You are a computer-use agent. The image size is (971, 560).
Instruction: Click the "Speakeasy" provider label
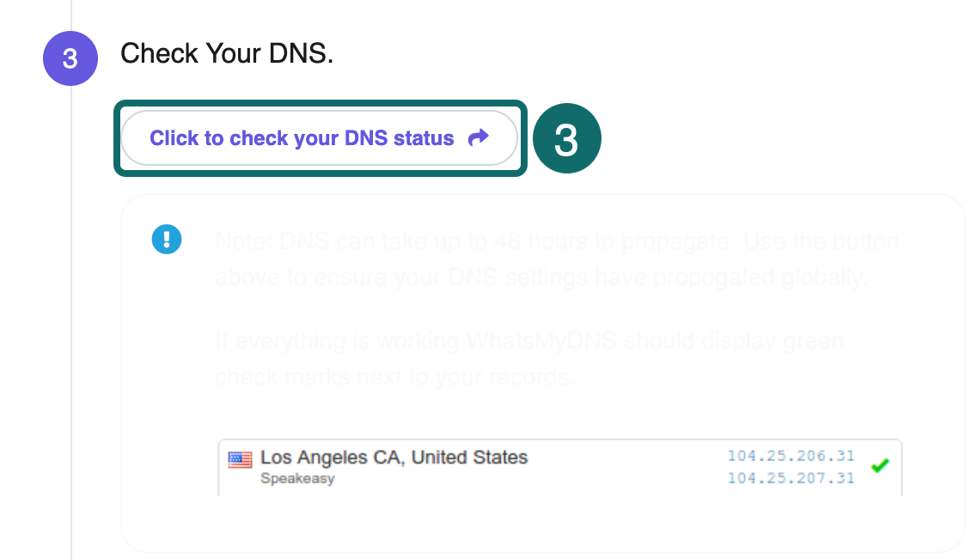point(296,478)
